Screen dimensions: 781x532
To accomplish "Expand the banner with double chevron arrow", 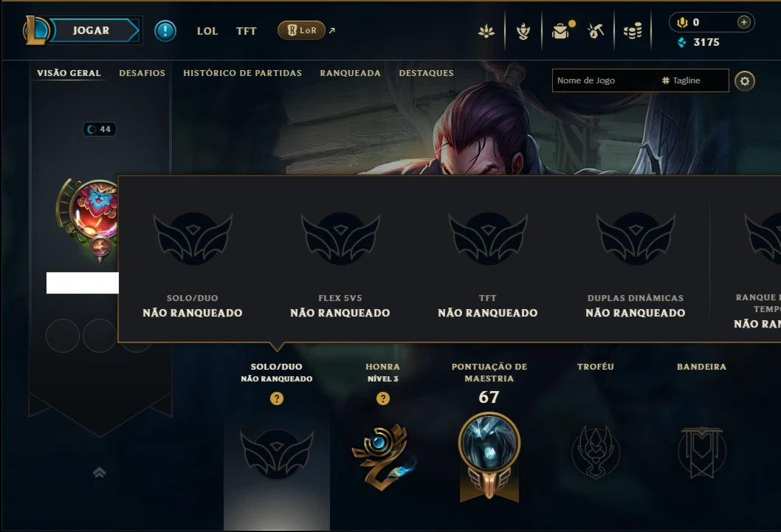I will pyautogui.click(x=99, y=472).
